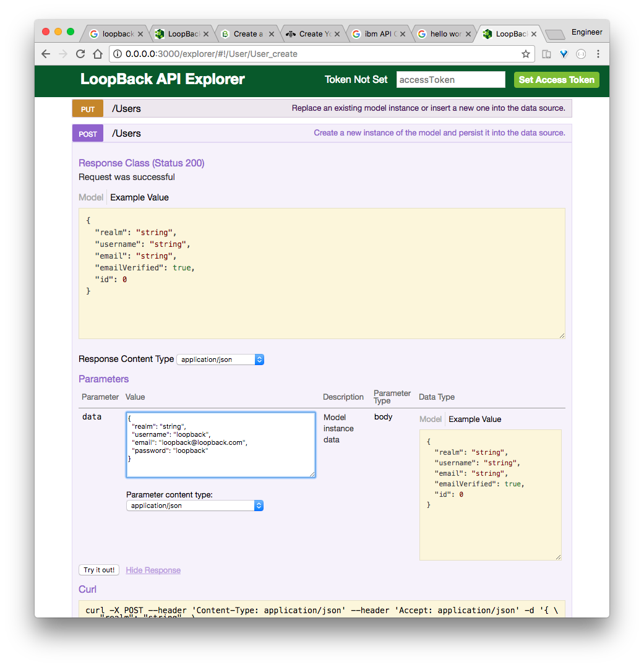The width and height of the screenshot is (644, 667).
Task: Select Example Value in Data Type column
Action: tap(474, 419)
